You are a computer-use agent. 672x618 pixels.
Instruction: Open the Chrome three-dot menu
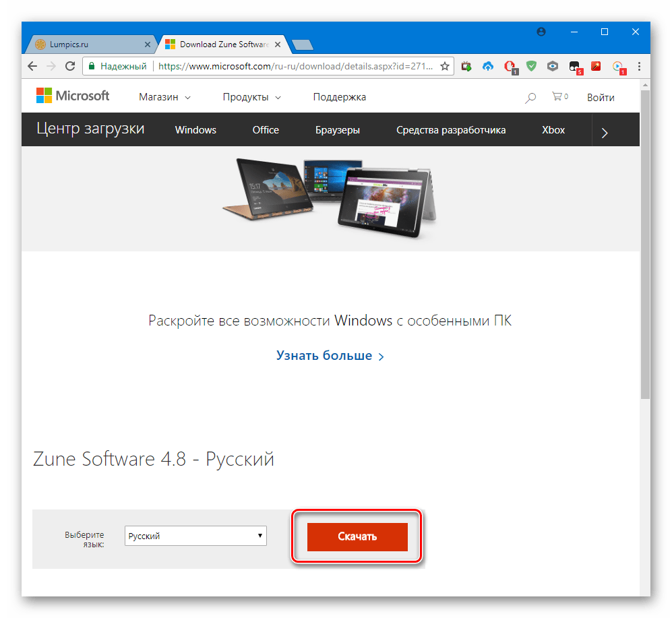[639, 67]
